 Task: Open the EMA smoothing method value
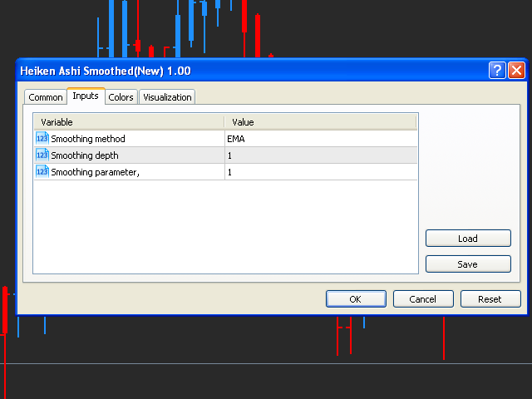[x=319, y=139]
